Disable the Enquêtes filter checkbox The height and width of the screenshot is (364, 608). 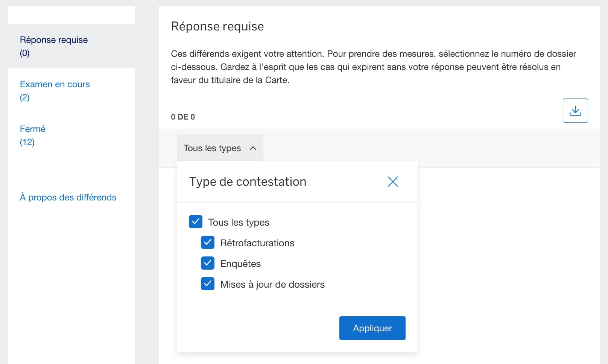207,263
